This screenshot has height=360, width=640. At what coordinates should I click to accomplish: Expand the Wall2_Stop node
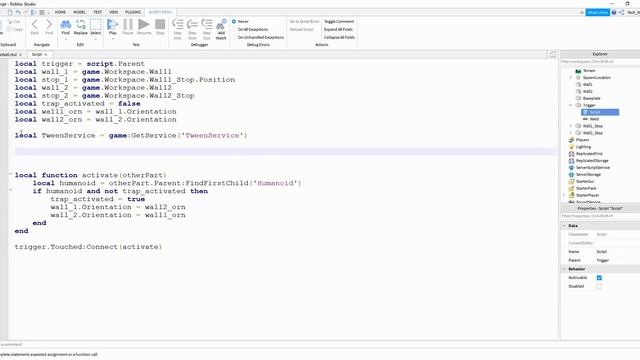[x=571, y=133]
